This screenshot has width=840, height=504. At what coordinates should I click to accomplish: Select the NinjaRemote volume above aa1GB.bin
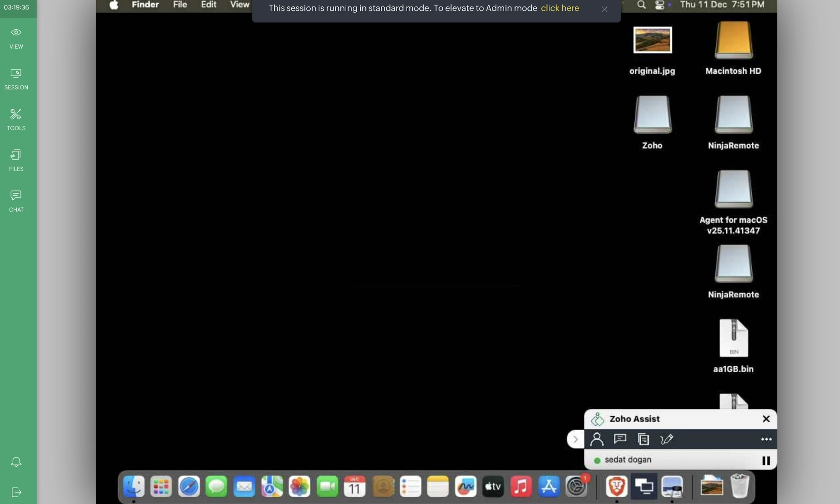734,264
